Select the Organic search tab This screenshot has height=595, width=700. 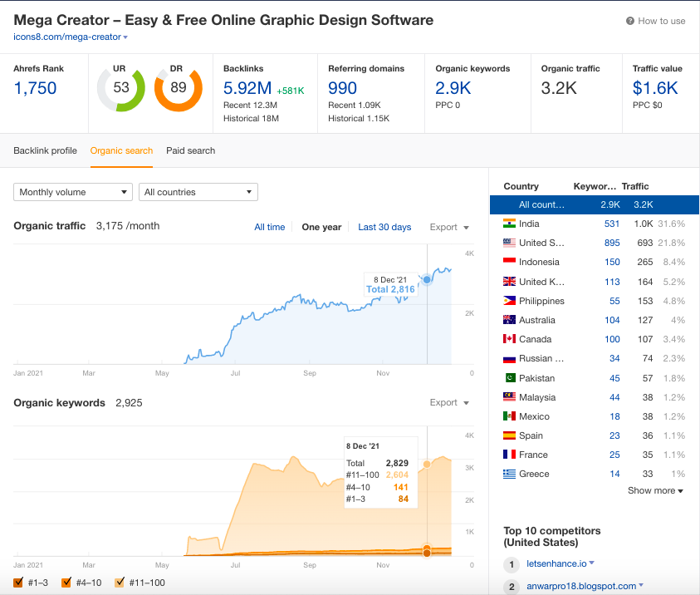[121, 151]
